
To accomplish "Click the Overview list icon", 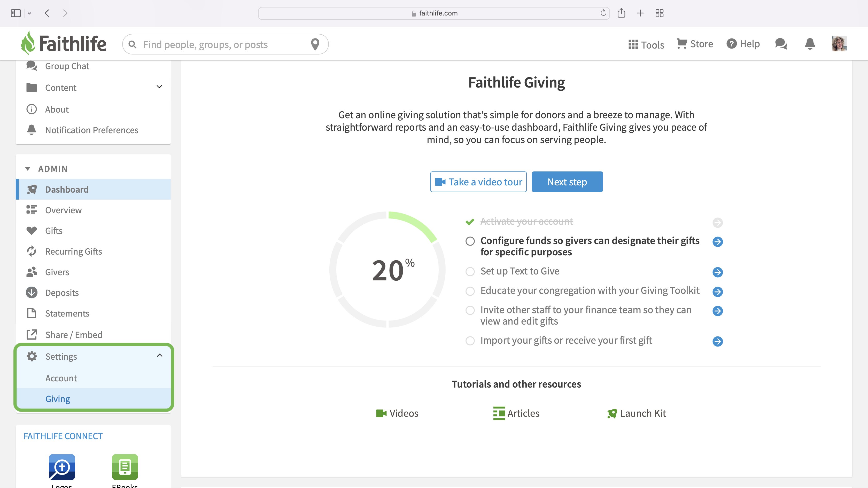I will tap(32, 210).
